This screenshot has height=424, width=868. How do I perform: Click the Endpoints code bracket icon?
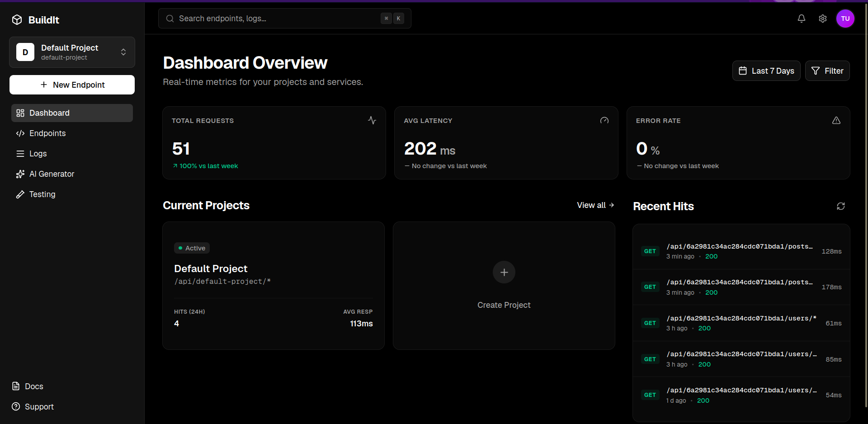(20, 133)
